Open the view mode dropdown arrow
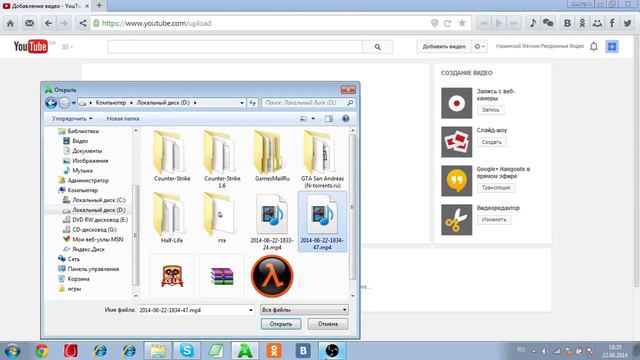Image resolution: width=640 pixels, height=360 pixels. tap(313, 118)
